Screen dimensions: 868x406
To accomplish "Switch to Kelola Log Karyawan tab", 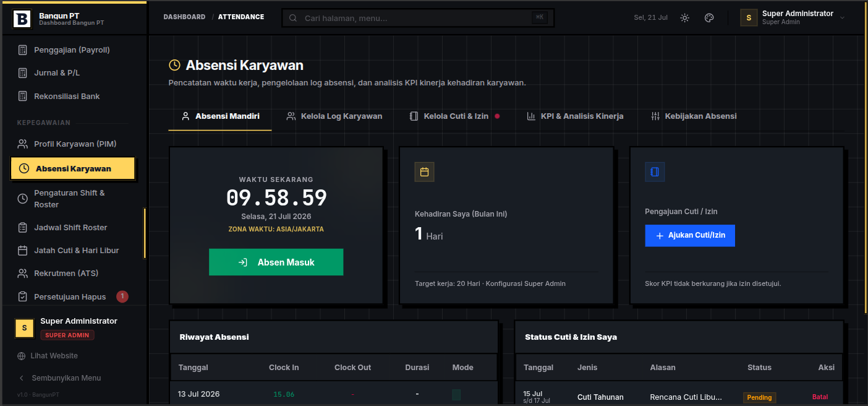I will click(334, 116).
